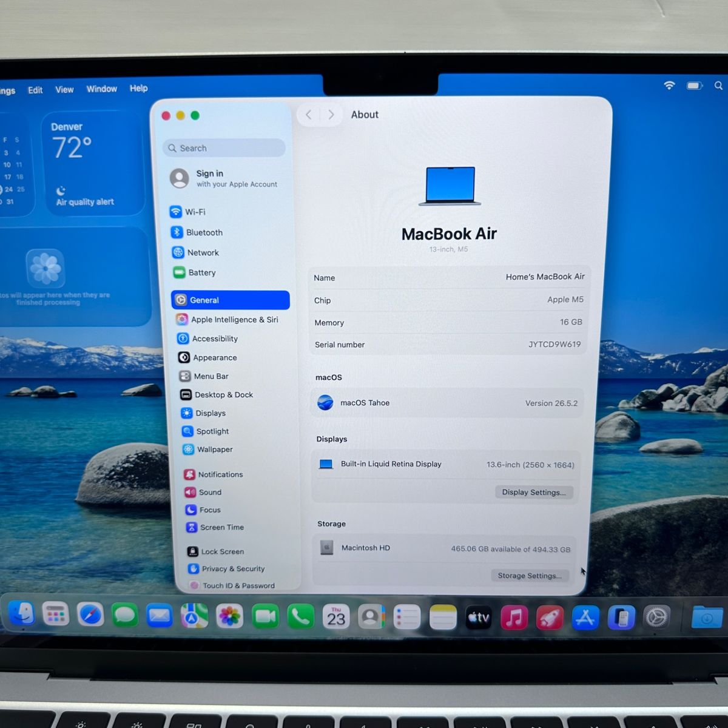Image resolution: width=728 pixels, height=728 pixels.
Task: Click the Built-in Liquid Retina Display row
Action: [446, 465]
